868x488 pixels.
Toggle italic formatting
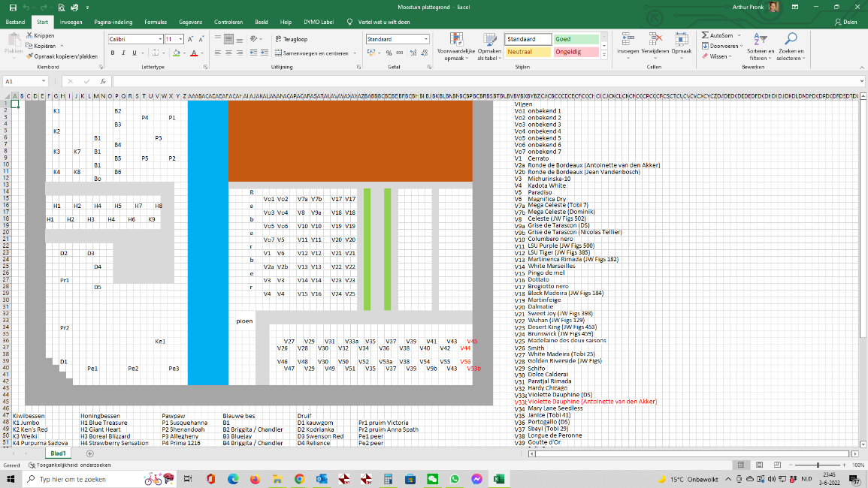point(123,53)
